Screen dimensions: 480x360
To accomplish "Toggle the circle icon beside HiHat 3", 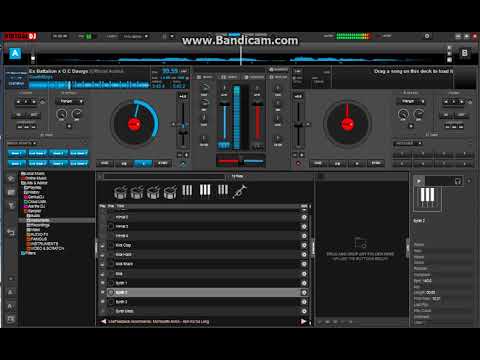I will click(111, 226).
